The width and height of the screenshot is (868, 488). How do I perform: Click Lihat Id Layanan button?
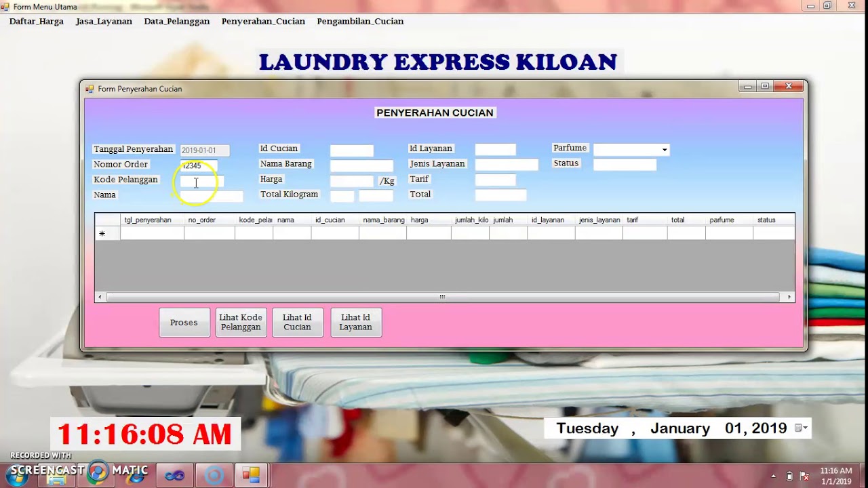356,323
